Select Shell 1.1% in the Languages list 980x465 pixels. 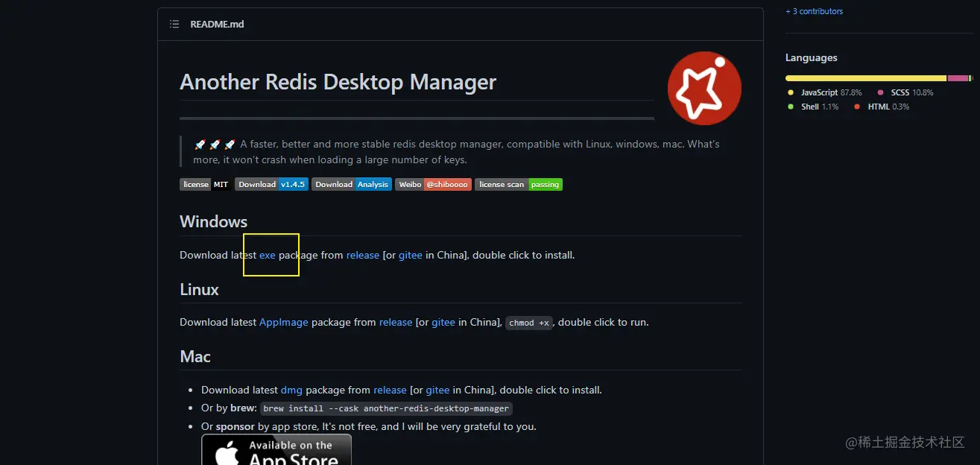pos(813,107)
